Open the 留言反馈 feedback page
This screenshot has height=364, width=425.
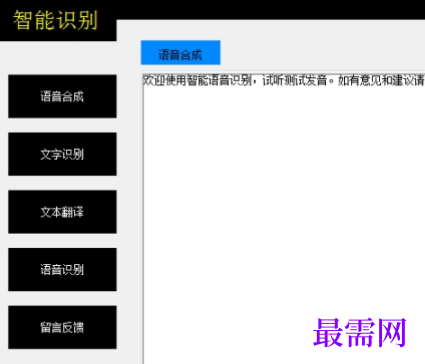click(62, 327)
